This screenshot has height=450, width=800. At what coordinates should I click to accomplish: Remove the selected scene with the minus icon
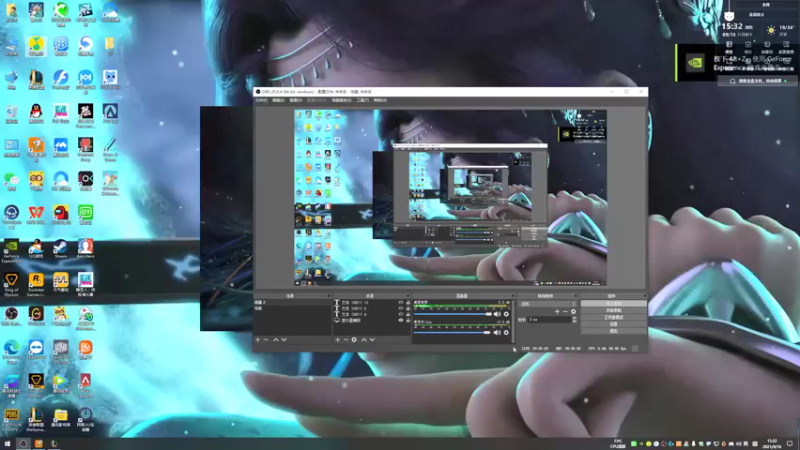pyautogui.click(x=266, y=340)
